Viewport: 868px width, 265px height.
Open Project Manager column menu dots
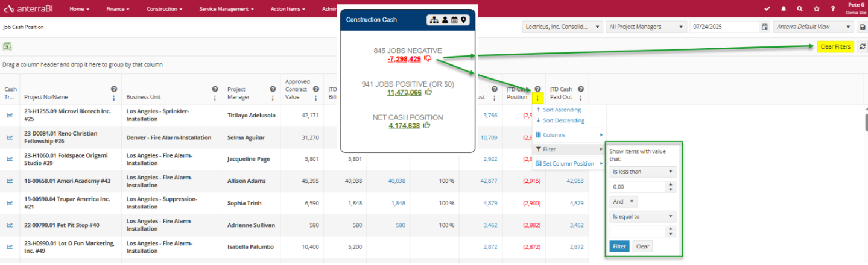coord(273,98)
